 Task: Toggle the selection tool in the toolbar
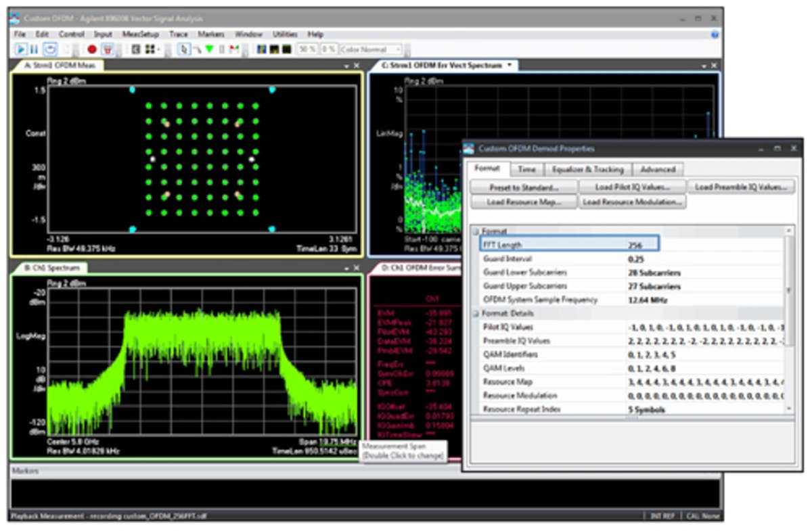tap(183, 49)
